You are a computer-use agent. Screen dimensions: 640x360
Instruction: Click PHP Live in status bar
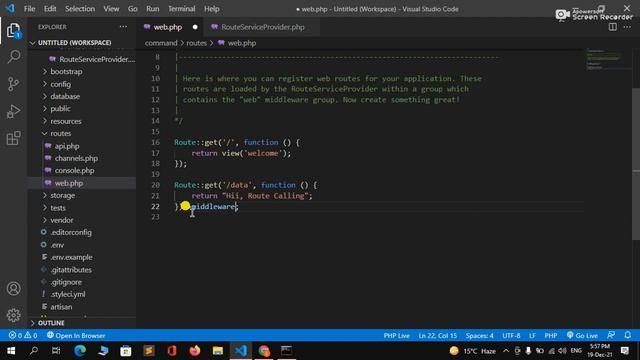[396, 336]
